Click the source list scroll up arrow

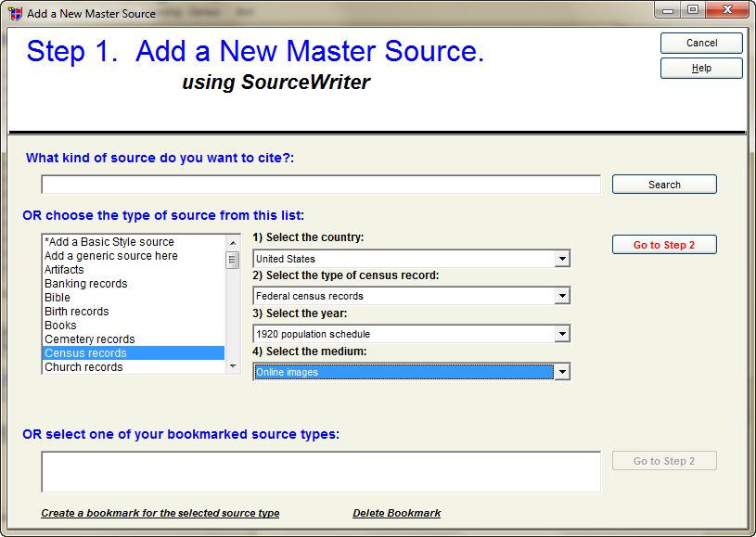click(x=233, y=242)
